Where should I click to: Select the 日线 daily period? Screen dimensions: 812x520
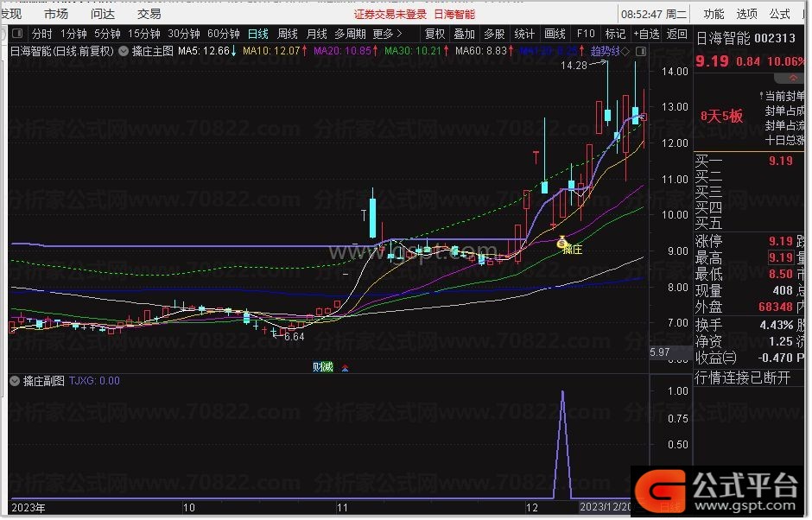click(x=258, y=35)
